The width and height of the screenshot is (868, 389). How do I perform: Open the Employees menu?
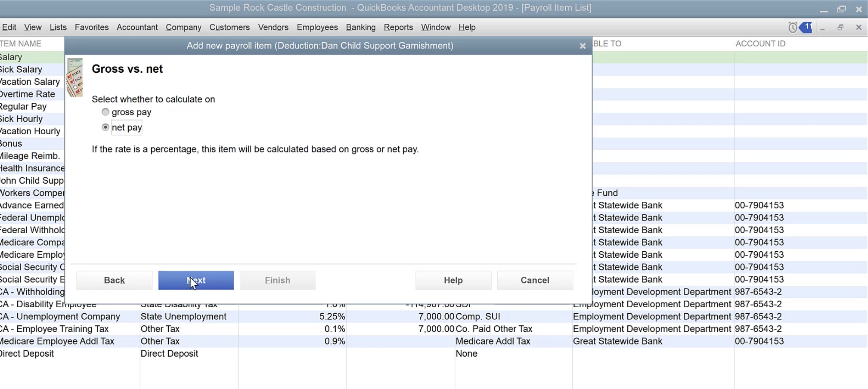pos(317,28)
